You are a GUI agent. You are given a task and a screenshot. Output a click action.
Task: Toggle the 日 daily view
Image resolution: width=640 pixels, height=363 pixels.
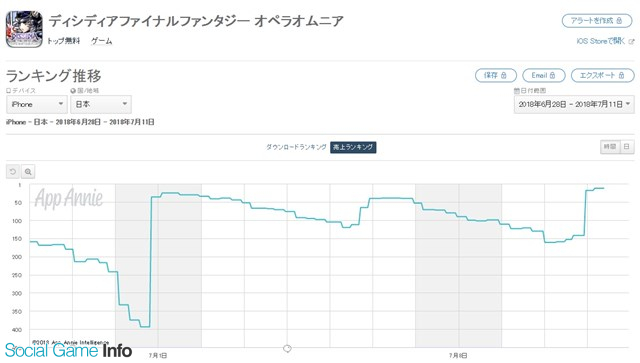[627, 147]
